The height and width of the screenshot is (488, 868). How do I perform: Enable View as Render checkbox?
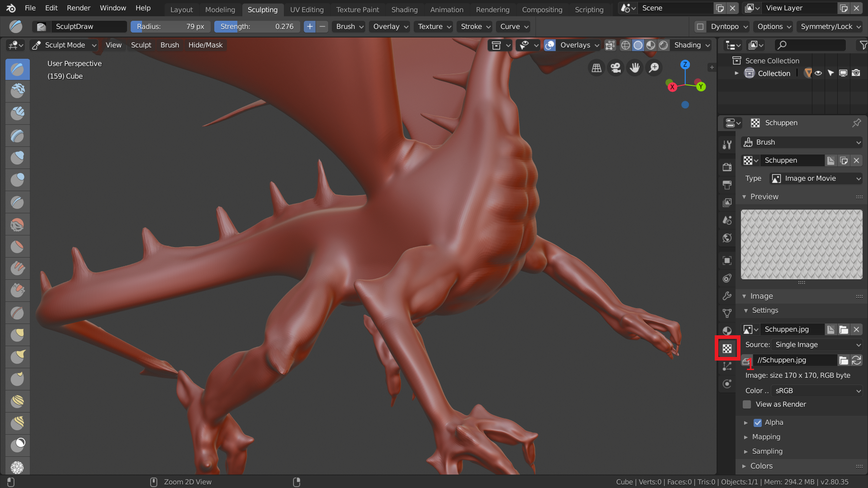tap(747, 404)
